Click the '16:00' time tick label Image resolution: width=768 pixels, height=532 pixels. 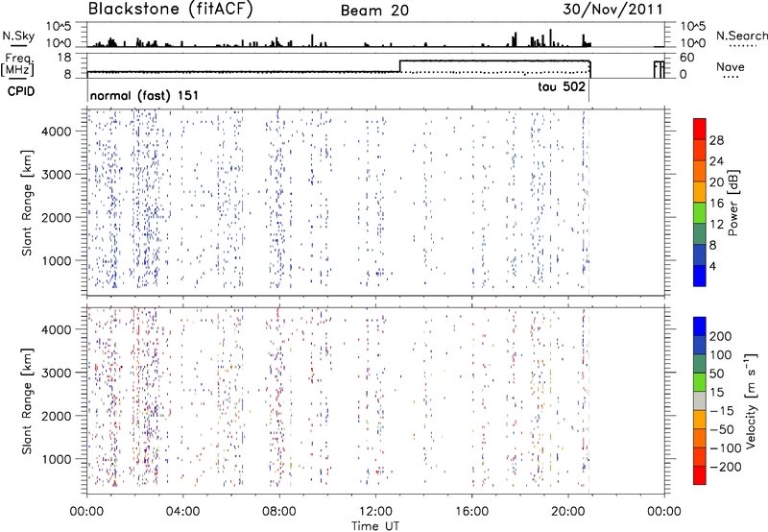[x=471, y=512]
